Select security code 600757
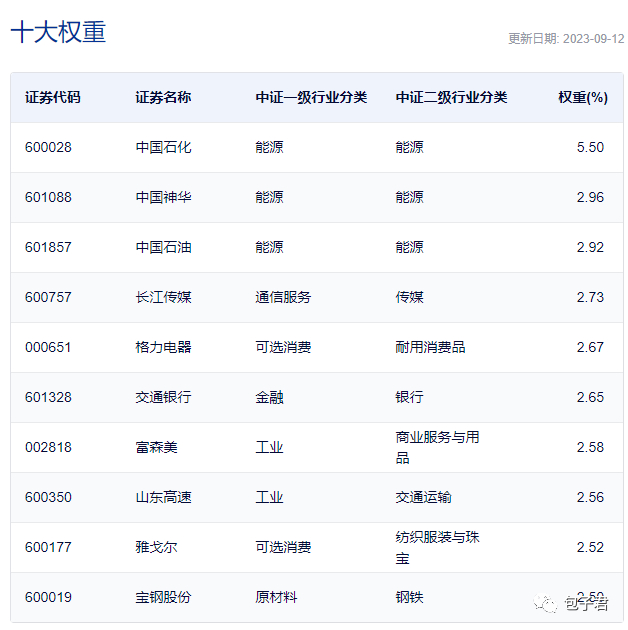The image size is (628, 630). pyautogui.click(x=48, y=297)
